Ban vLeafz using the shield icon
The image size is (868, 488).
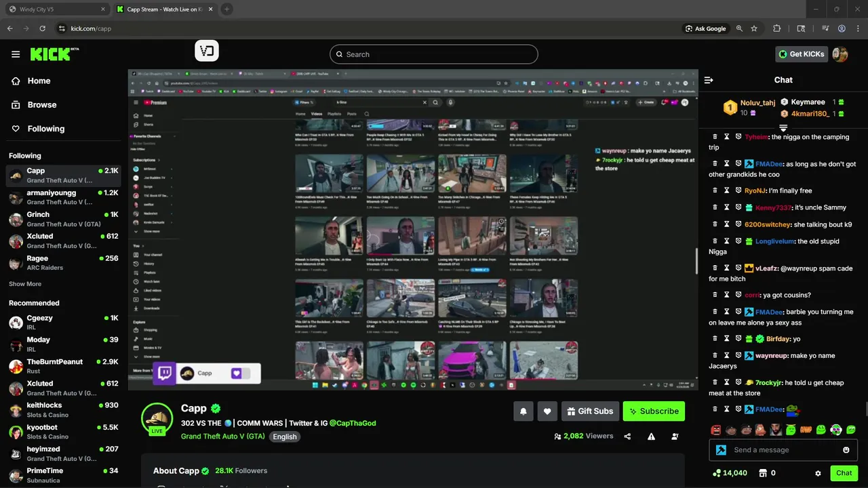pyautogui.click(x=738, y=268)
